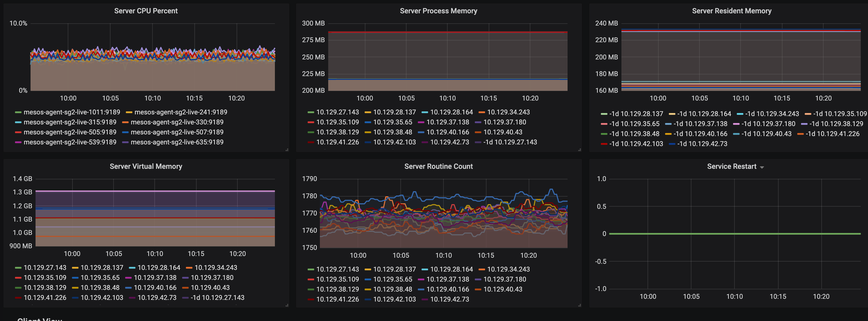The height and width of the screenshot is (321, 868).
Task: Open color picker for mesos-agent-sg2-live-505:9189 red swatch
Action: [18, 132]
